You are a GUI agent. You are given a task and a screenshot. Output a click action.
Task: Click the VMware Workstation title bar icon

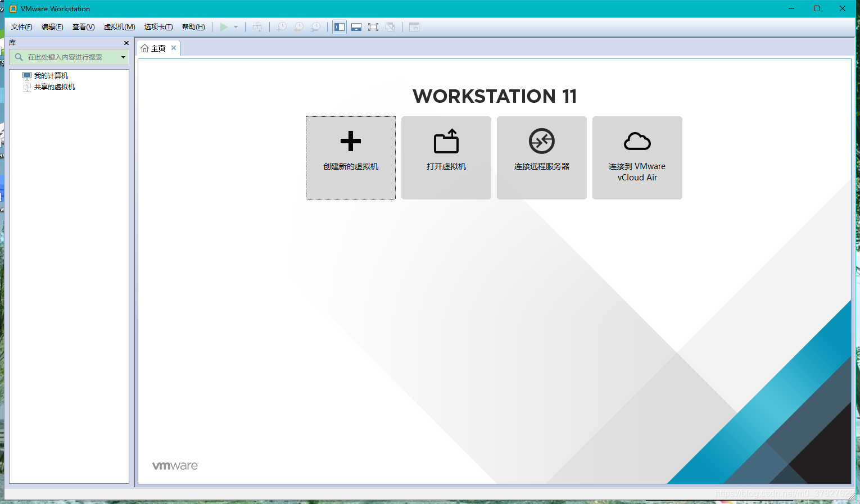[x=13, y=8]
